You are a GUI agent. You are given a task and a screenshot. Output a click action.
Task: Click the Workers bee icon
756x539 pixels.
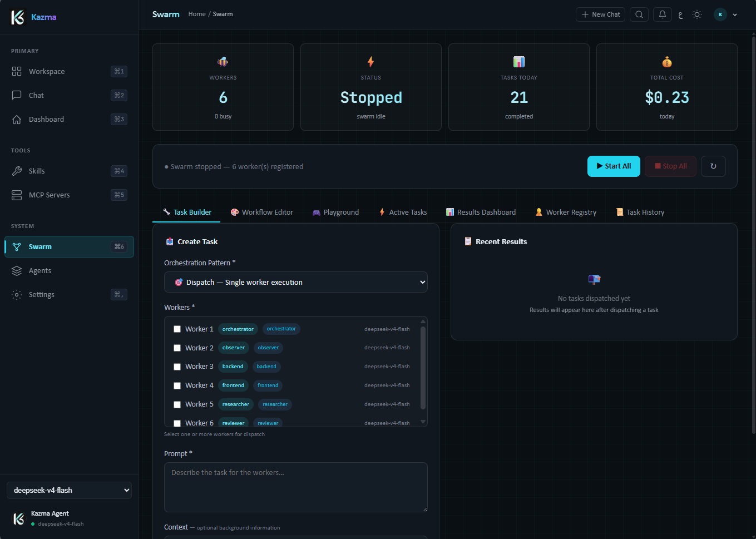pos(223,62)
